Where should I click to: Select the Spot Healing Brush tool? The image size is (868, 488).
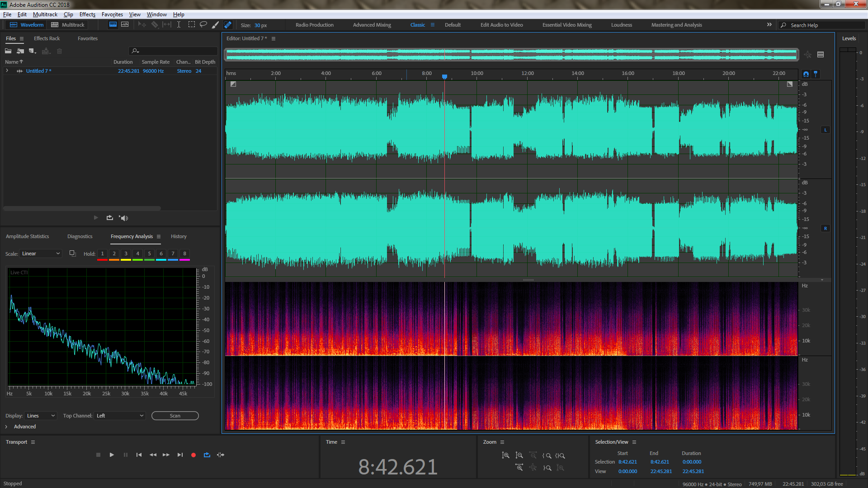tap(228, 25)
